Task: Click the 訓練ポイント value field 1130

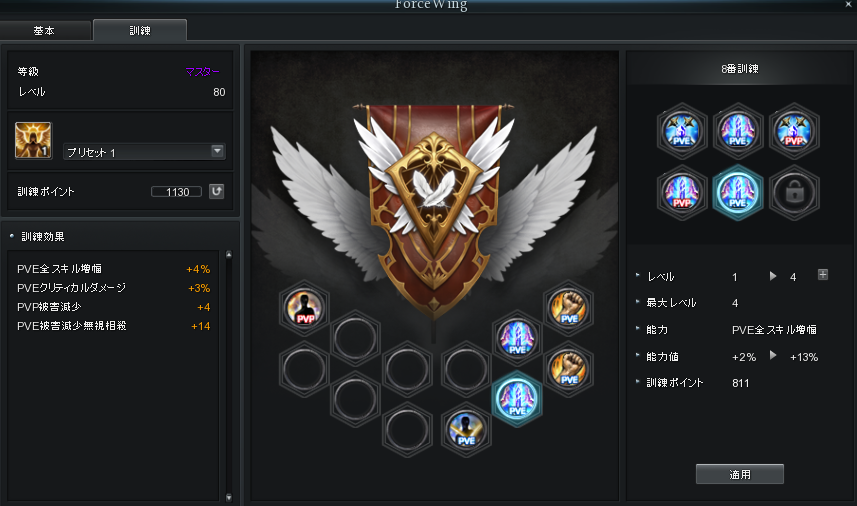Action: pos(177,192)
